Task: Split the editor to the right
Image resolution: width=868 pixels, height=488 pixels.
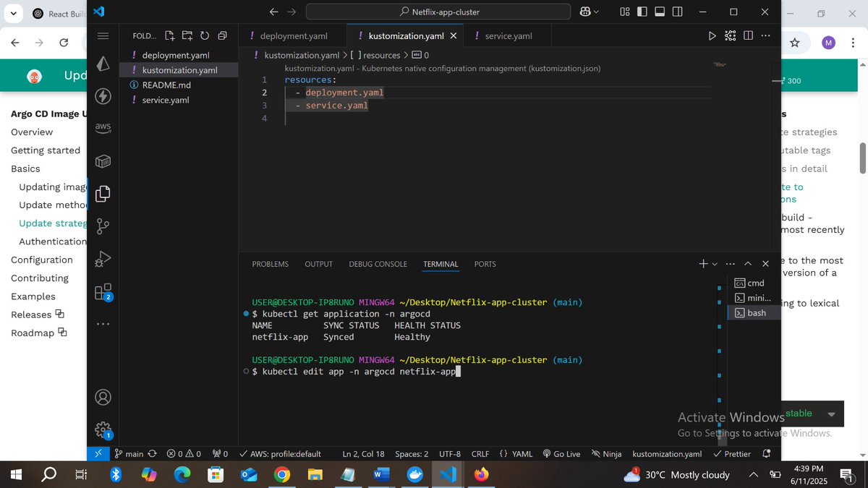Action: (x=748, y=35)
